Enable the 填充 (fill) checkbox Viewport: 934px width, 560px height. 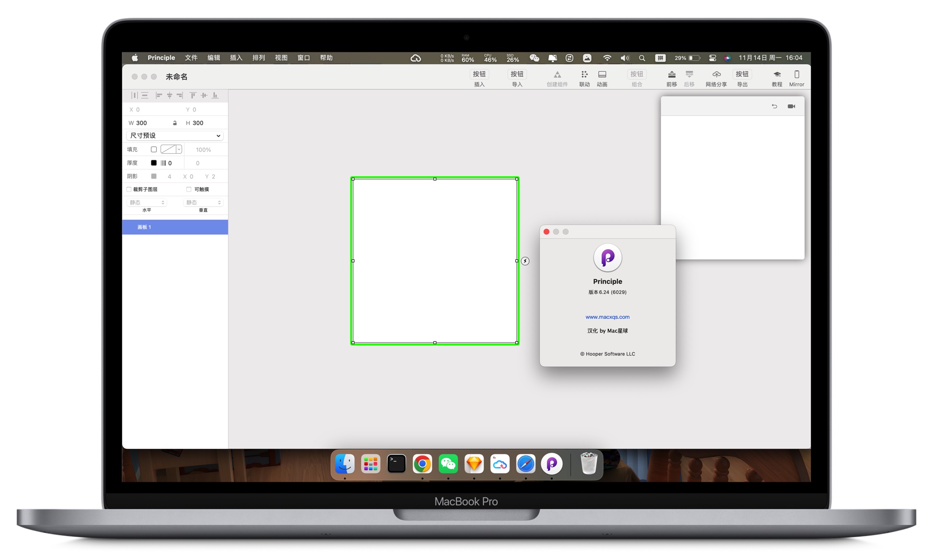pyautogui.click(x=154, y=149)
